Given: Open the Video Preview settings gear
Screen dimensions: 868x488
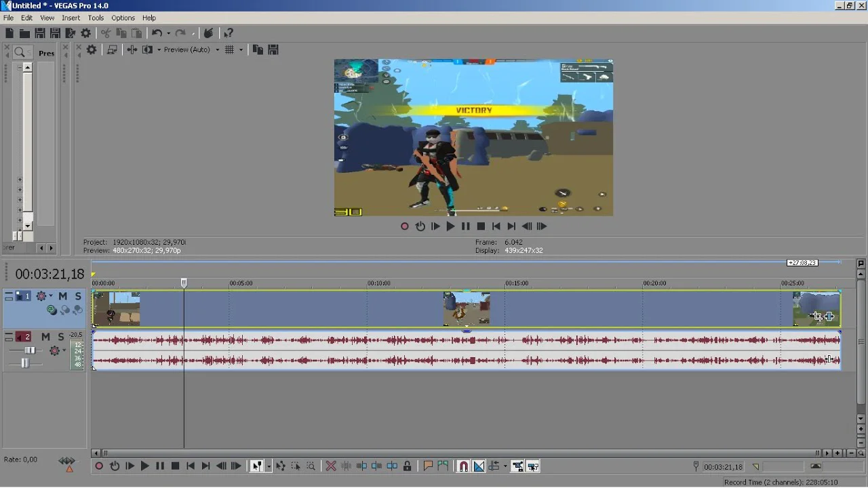Looking at the screenshot, I should (92, 49).
